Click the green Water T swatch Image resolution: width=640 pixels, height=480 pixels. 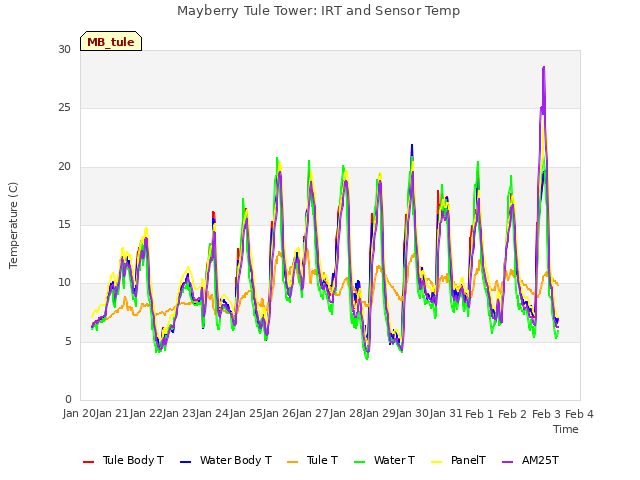(x=360, y=462)
